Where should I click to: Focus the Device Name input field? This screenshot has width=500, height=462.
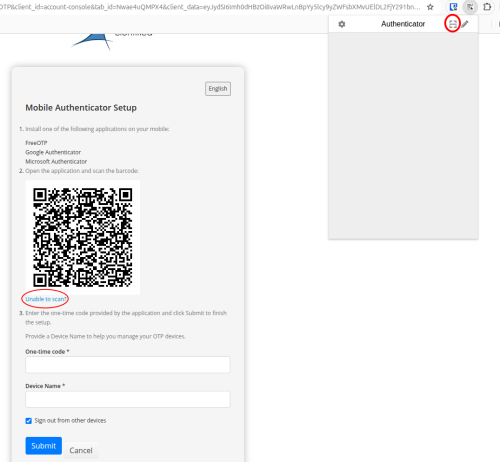pyautogui.click(x=128, y=399)
